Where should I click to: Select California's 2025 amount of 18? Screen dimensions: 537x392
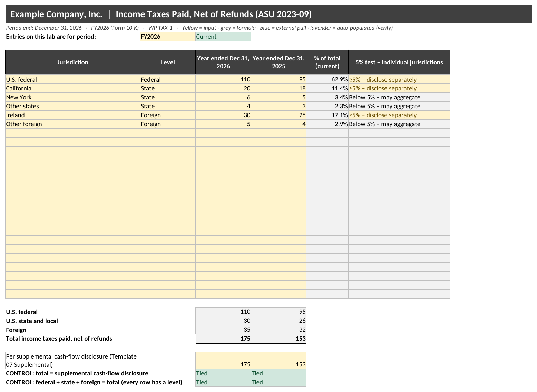pos(279,88)
